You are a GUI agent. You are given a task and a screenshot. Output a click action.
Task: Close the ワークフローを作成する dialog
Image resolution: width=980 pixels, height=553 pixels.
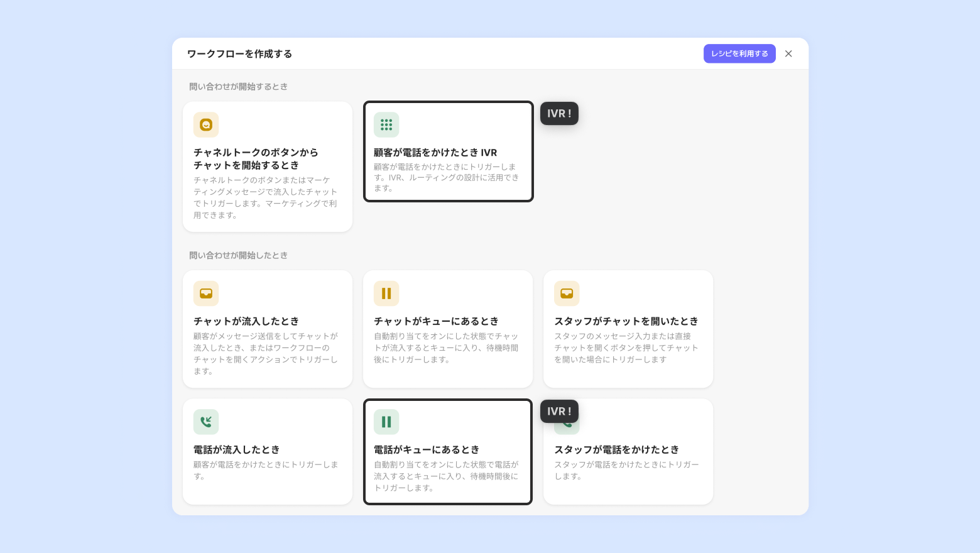pos(788,53)
